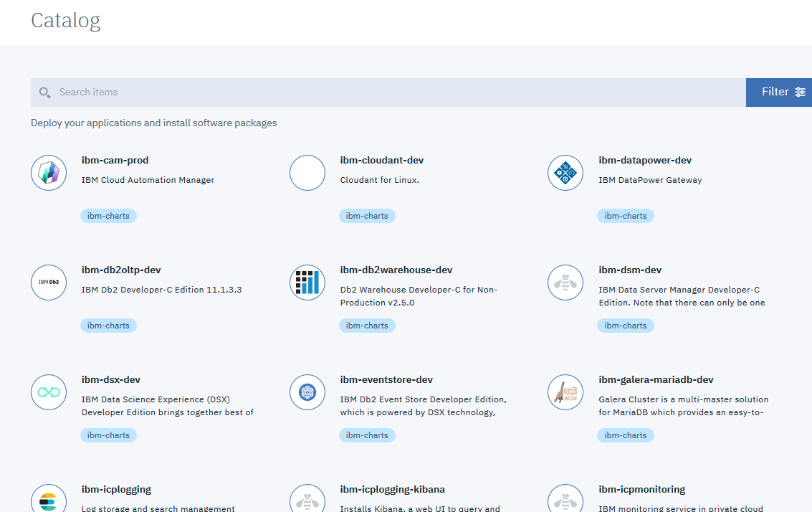This screenshot has width=812, height=512.
Task: Click ibm-charts tag under ibm-dsx-dev
Action: click(x=108, y=435)
